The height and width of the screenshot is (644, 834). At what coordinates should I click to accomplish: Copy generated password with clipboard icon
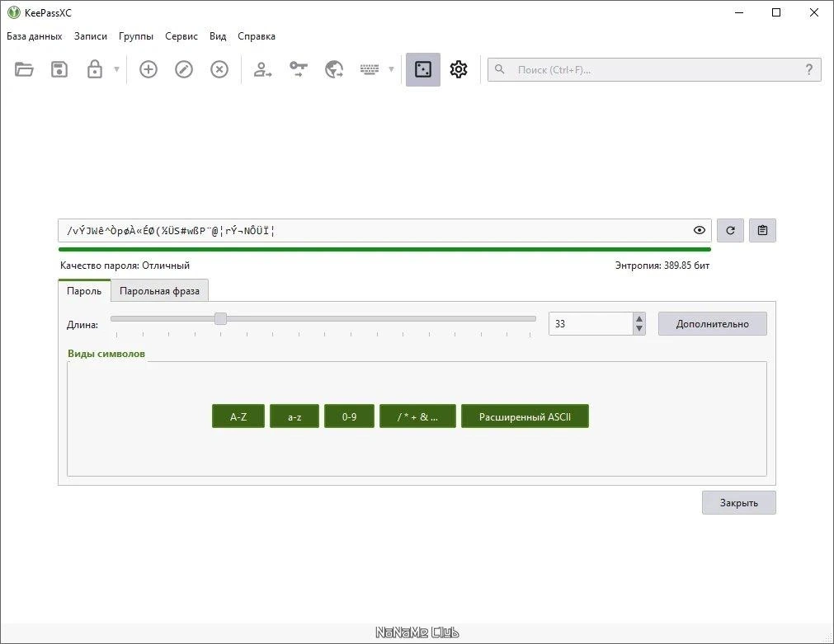click(763, 230)
